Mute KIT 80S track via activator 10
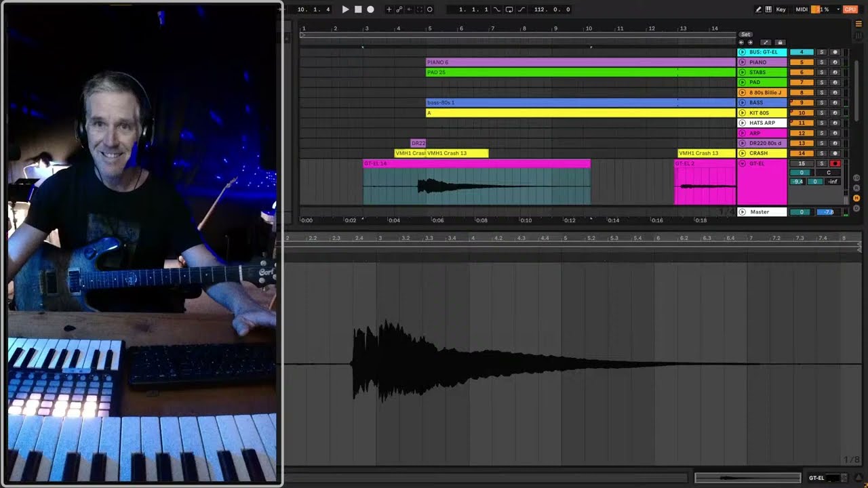This screenshot has height=488, width=868. point(802,113)
